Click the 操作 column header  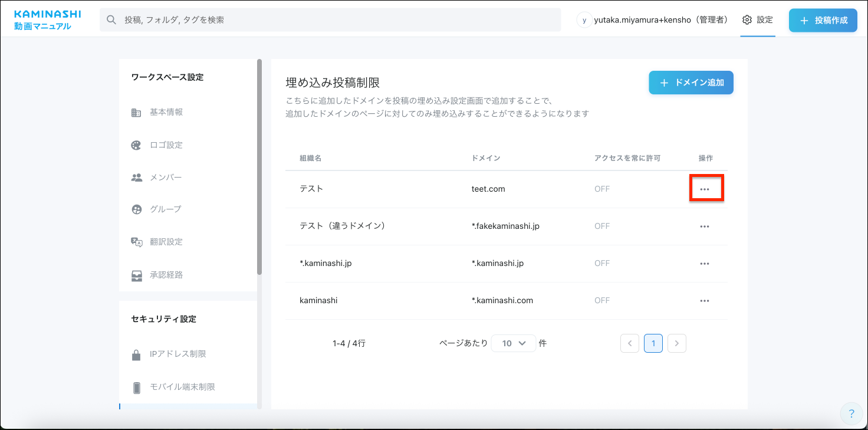pos(706,158)
